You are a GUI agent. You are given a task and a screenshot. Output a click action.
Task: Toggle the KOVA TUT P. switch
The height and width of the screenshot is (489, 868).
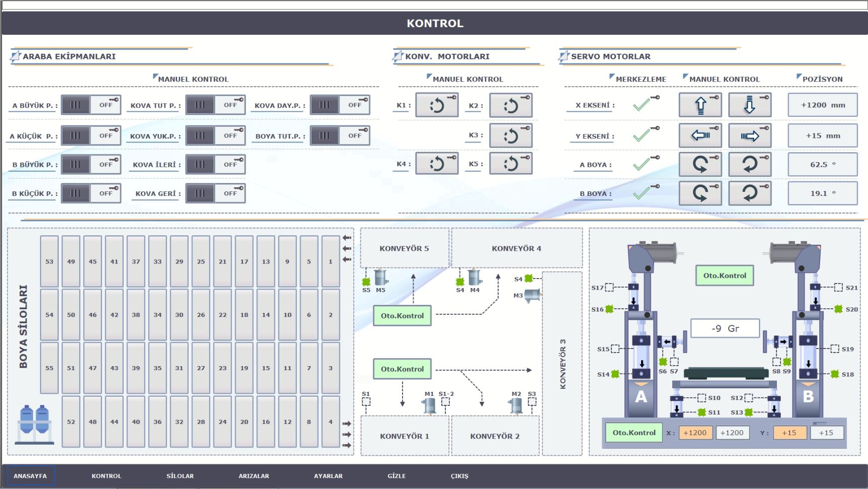(x=215, y=105)
